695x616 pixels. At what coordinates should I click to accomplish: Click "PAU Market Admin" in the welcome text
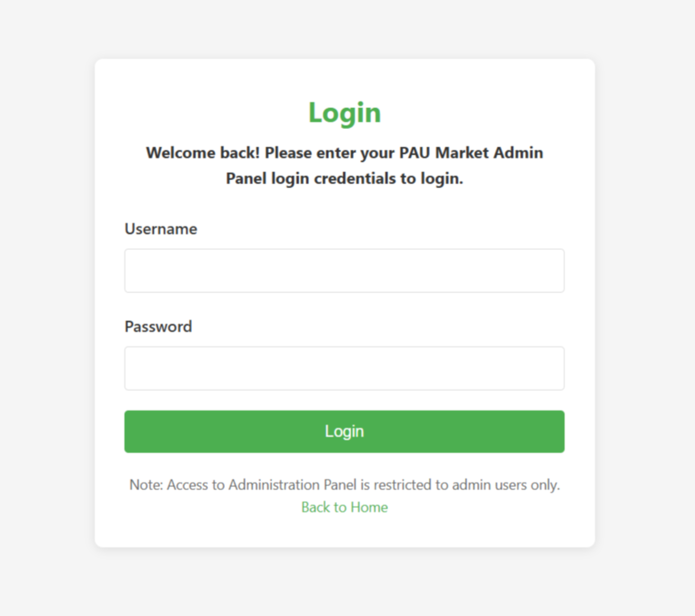tap(471, 153)
